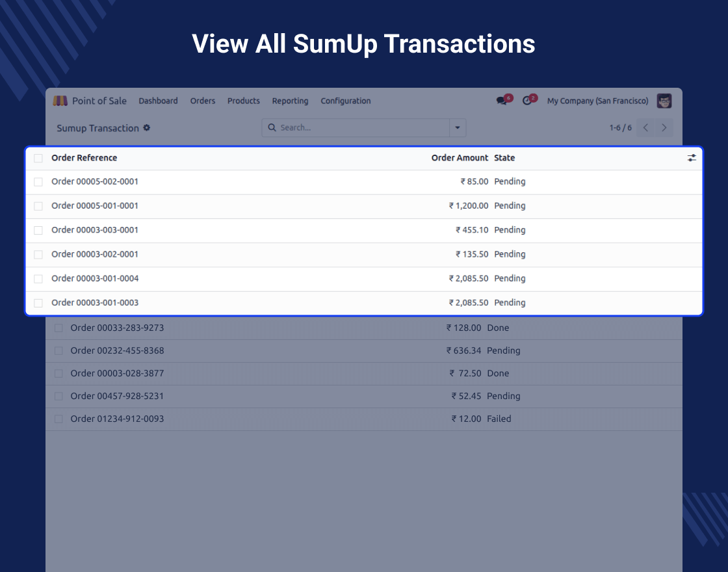Check the box for Order 00003-028-3877
The height and width of the screenshot is (572, 728).
coord(58,374)
